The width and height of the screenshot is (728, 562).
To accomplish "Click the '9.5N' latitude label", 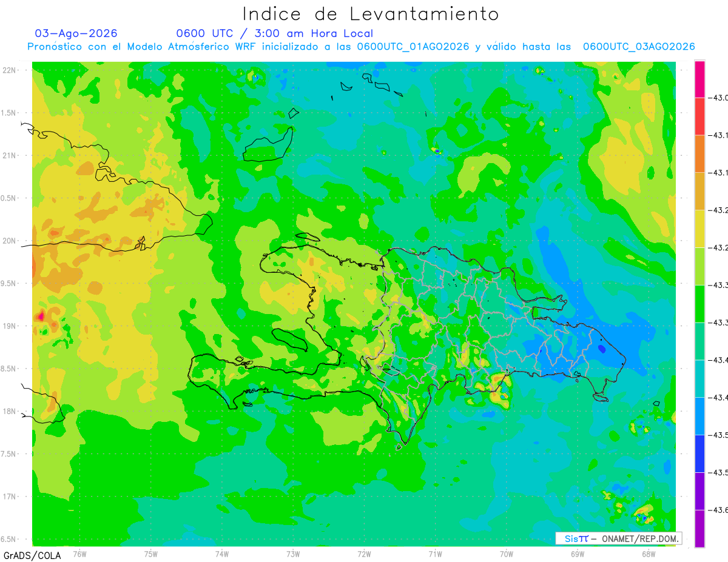I will pyautogui.click(x=8, y=283).
